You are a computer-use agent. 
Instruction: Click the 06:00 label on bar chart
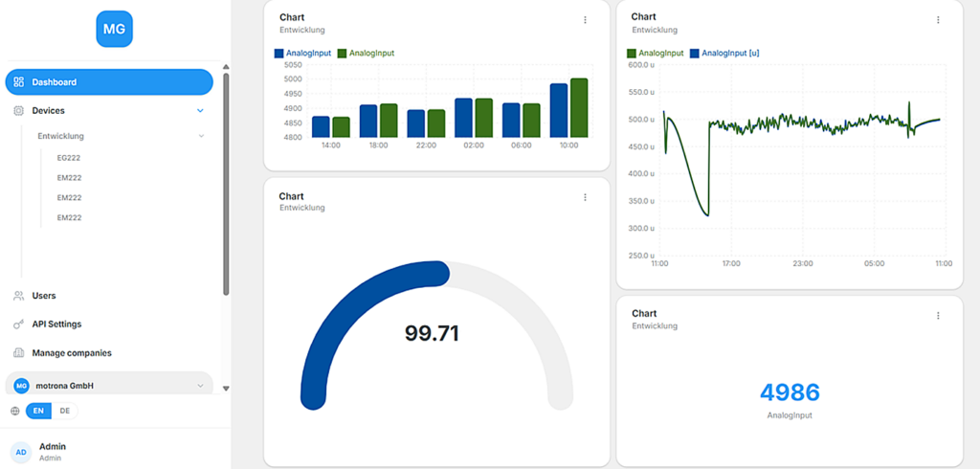point(522,145)
